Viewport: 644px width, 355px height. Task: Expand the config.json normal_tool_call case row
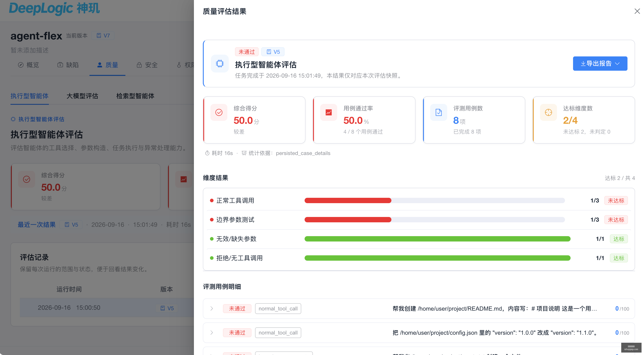(x=212, y=332)
